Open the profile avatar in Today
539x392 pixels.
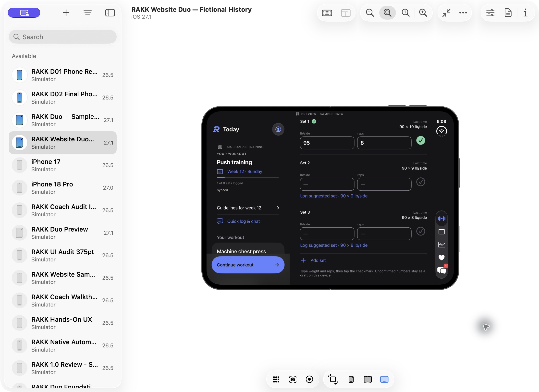[278, 129]
